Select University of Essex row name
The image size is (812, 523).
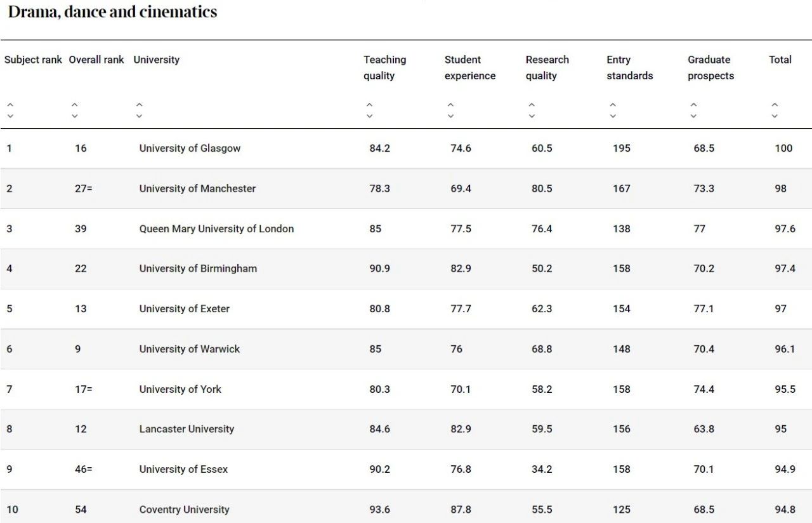tap(183, 469)
